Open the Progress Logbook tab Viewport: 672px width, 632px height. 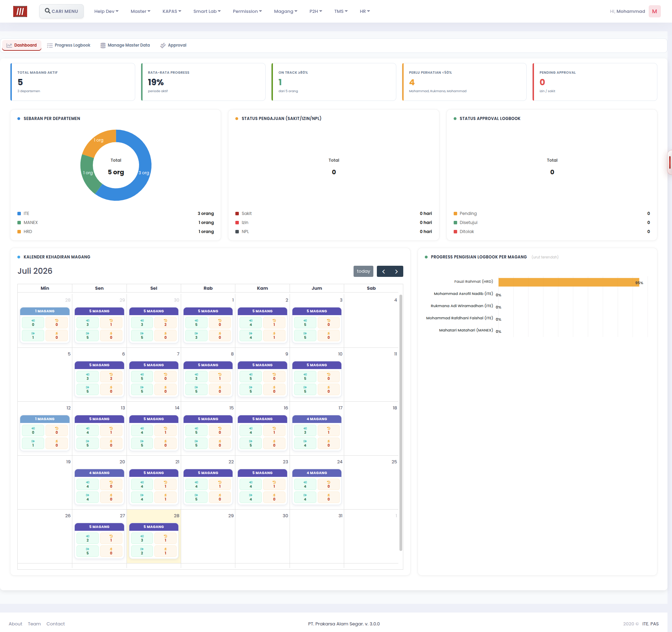68,45
